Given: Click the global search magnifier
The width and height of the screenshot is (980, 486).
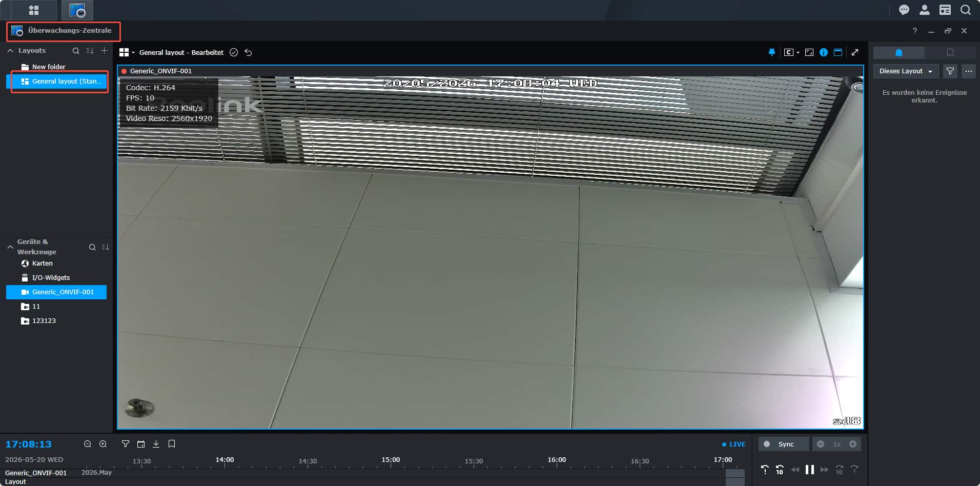Looking at the screenshot, I should (x=965, y=10).
